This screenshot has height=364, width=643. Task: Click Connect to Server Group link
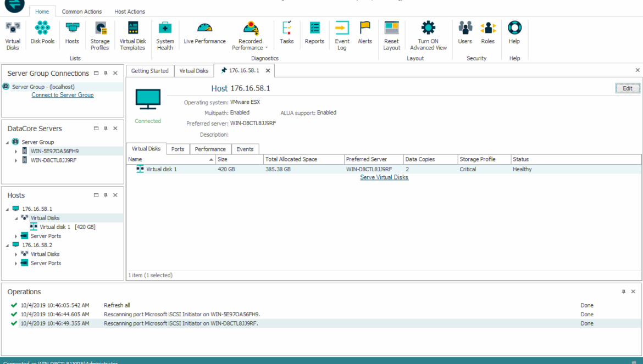pyautogui.click(x=63, y=95)
